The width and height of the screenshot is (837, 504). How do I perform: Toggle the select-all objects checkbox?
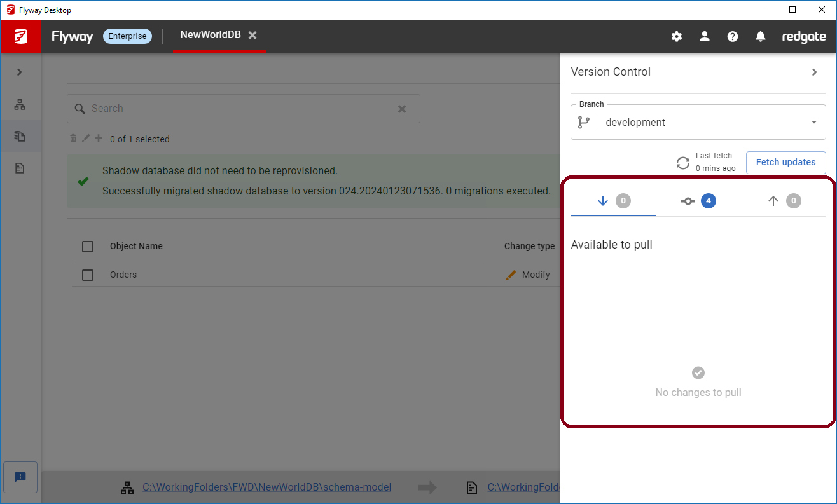(88, 247)
